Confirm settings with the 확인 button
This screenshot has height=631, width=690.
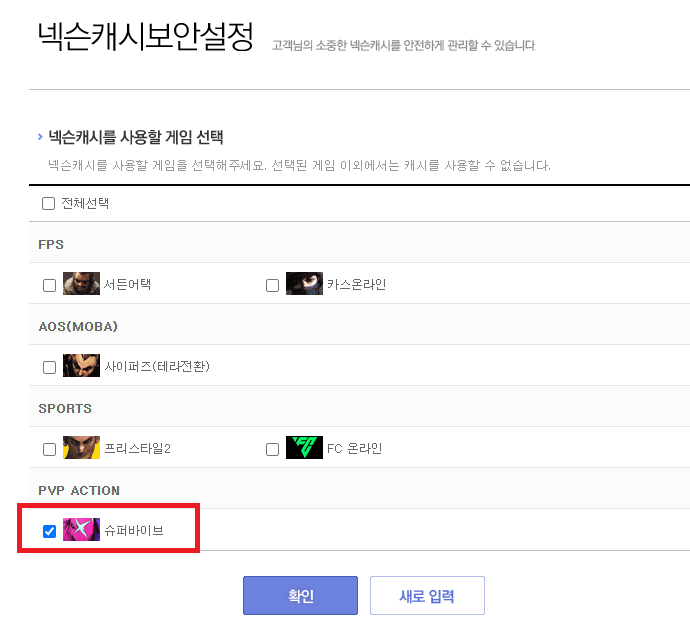(x=300, y=595)
